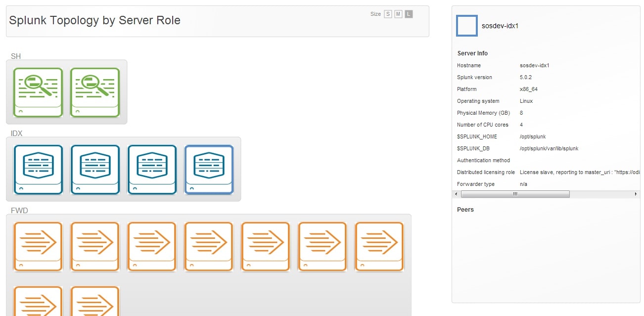Select the first search head icon in SH

point(38,92)
